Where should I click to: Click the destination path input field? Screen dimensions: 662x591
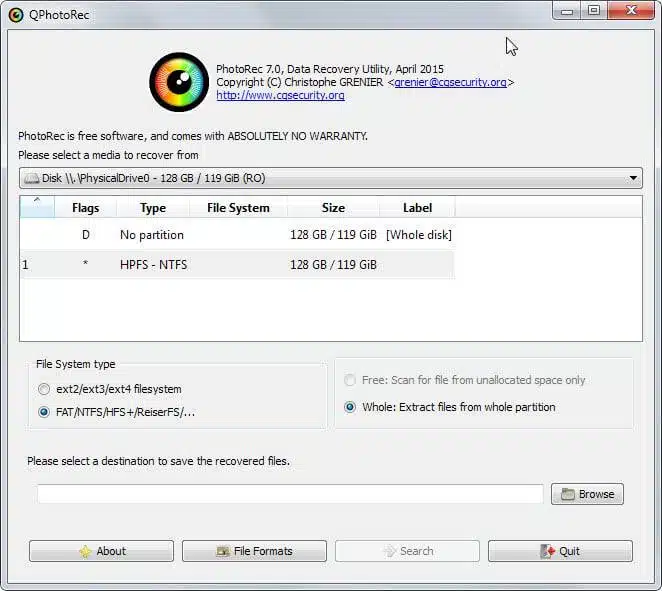click(290, 494)
